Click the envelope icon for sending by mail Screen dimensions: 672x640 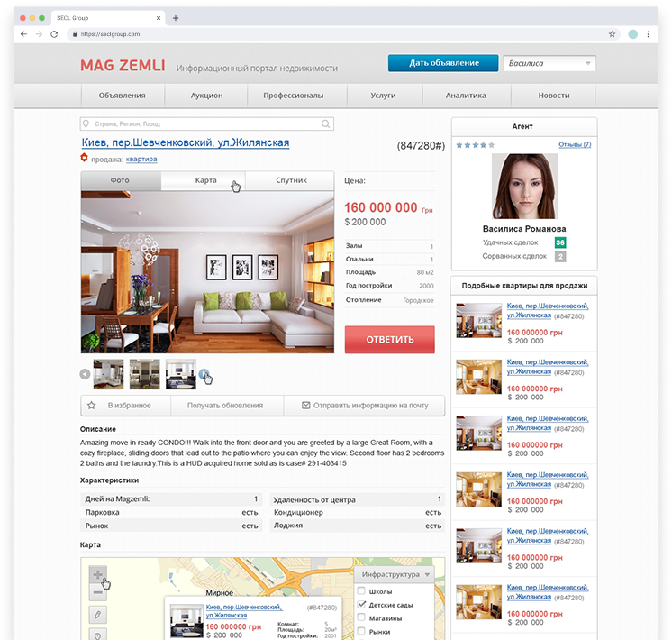click(x=305, y=406)
